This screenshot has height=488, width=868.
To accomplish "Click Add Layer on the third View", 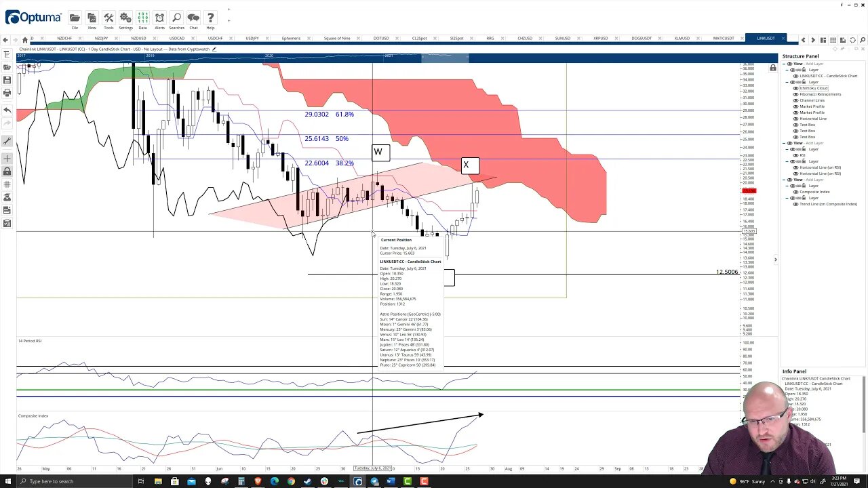I will click(x=814, y=180).
